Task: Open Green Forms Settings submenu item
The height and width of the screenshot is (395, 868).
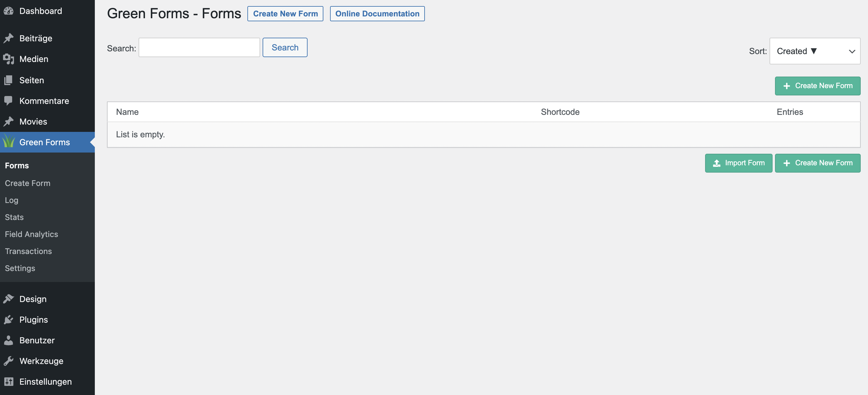Action: 20,268
